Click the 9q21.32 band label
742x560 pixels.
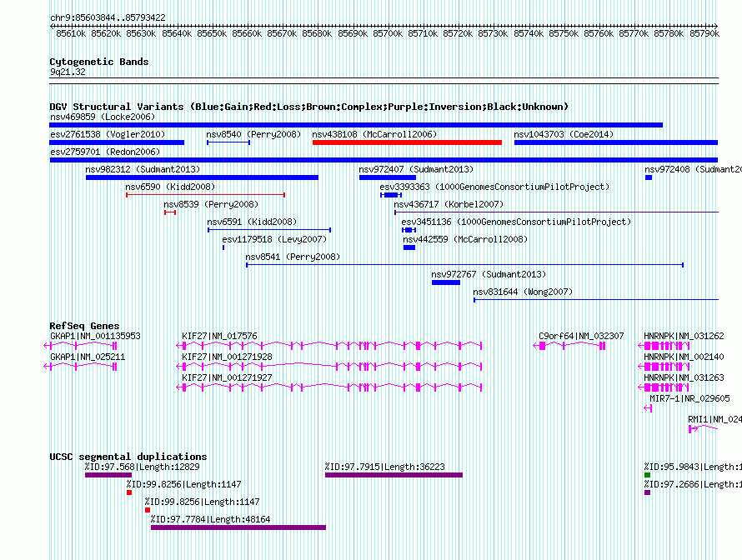click(x=68, y=72)
